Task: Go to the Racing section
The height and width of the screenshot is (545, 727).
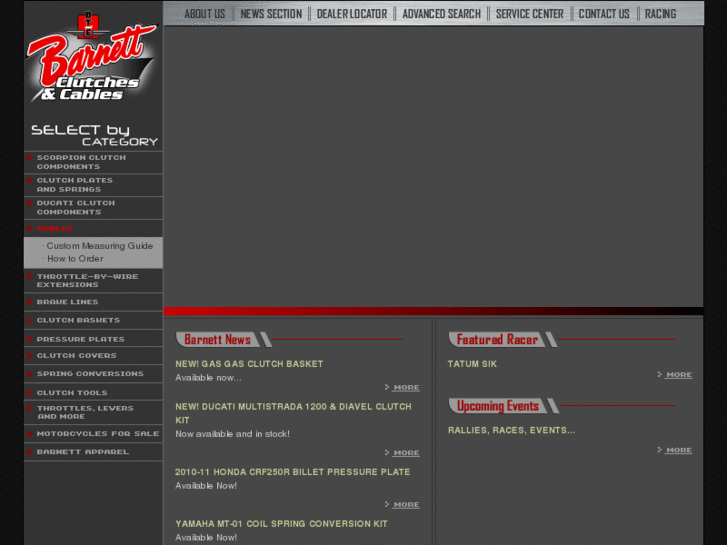Action: pos(660,14)
